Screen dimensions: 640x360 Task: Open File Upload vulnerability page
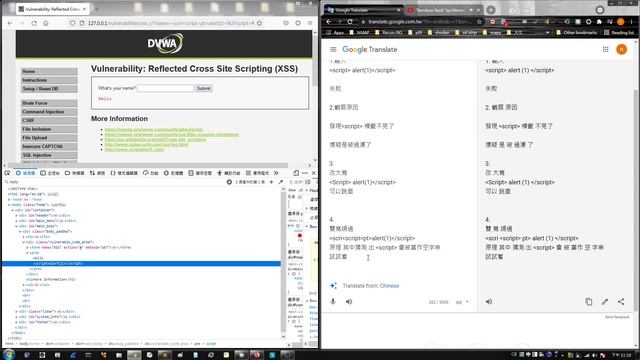tap(49, 138)
